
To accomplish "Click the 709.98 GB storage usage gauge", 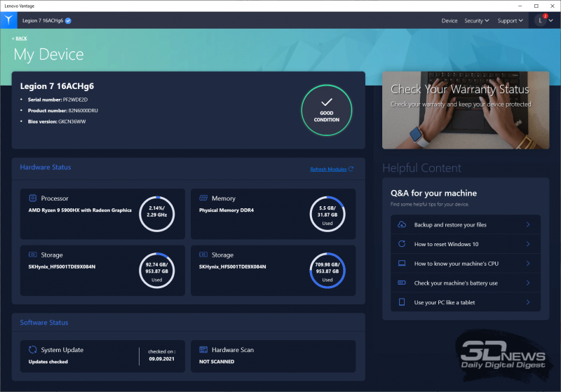I will click(x=327, y=271).
